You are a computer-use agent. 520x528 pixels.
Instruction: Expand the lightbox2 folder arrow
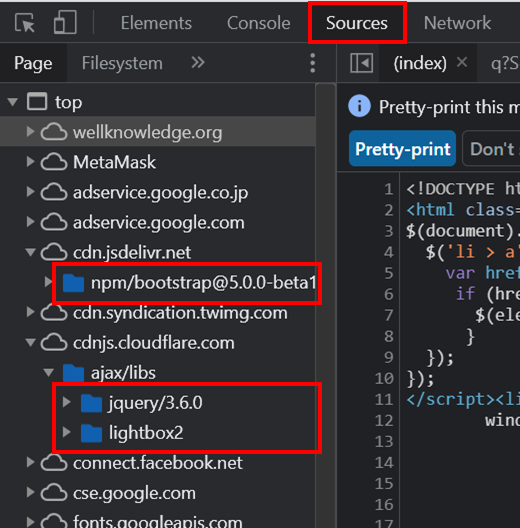click(x=67, y=432)
